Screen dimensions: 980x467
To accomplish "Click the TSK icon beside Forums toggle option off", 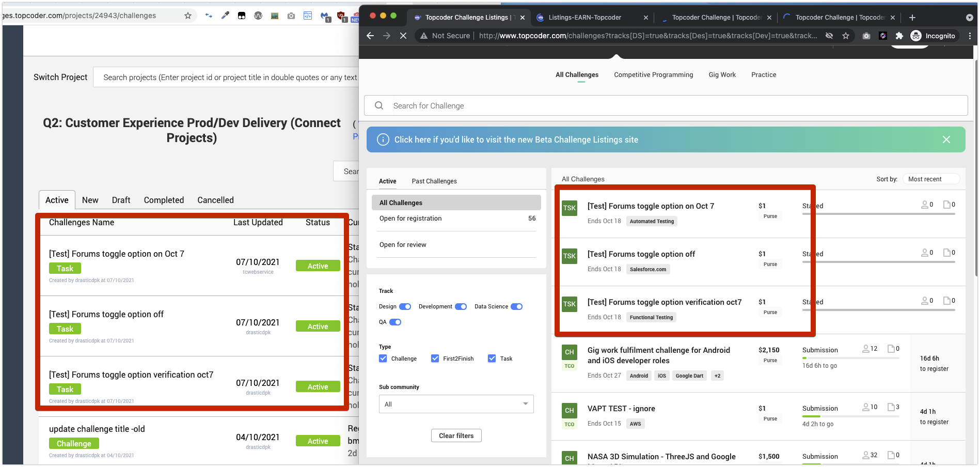I will pos(569,256).
